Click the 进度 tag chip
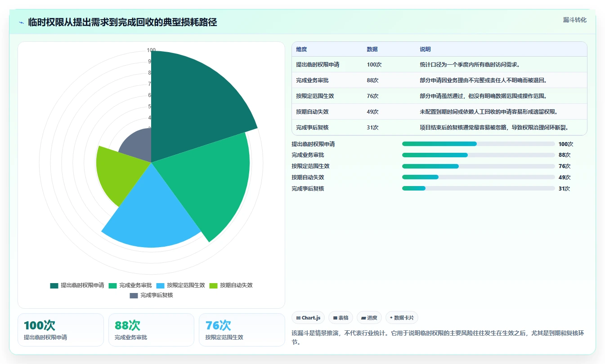 point(369,318)
